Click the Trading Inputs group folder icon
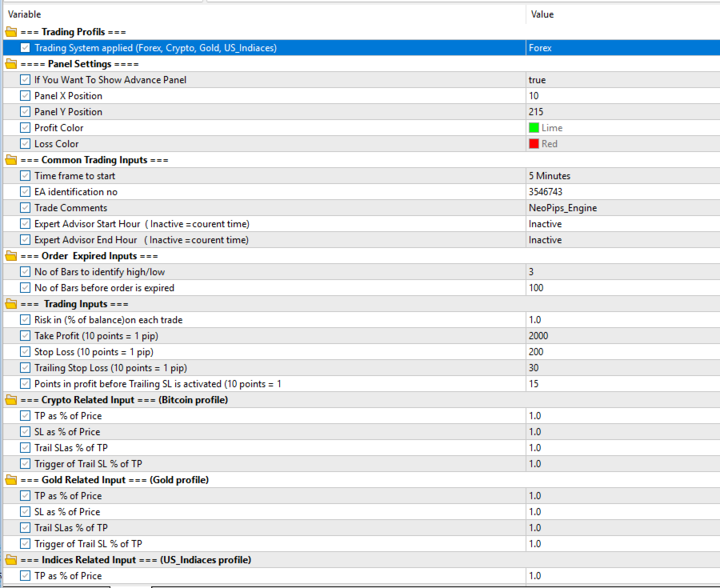 tap(11, 304)
